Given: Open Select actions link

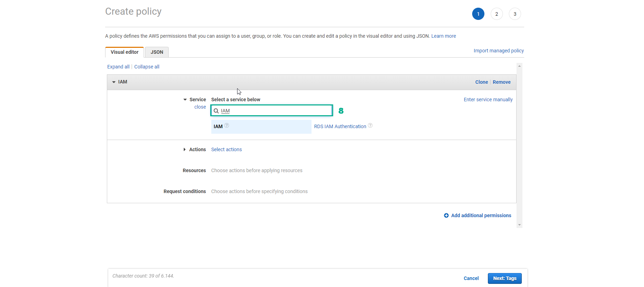Looking at the screenshot, I should tap(226, 149).
